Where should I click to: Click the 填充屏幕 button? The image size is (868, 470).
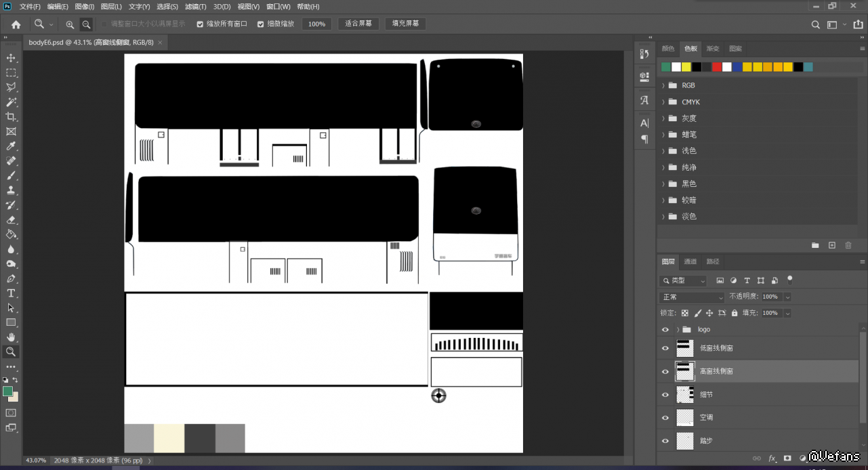pyautogui.click(x=405, y=24)
